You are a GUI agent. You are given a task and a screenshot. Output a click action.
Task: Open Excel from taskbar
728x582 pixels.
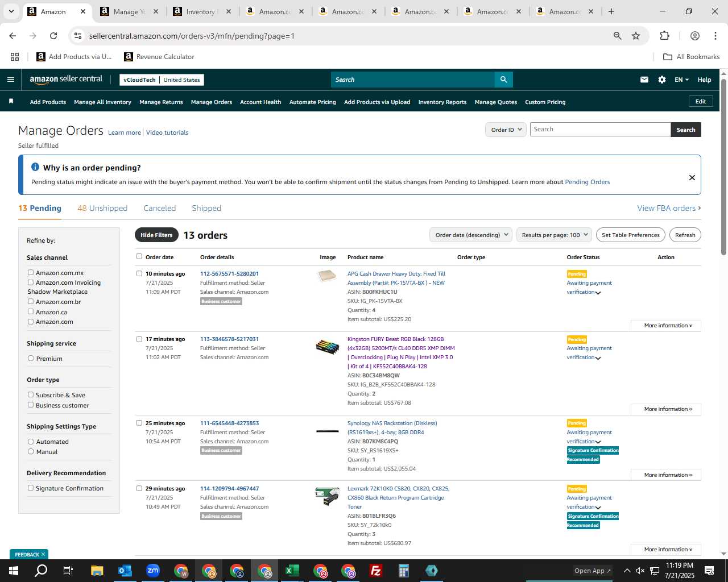point(292,571)
